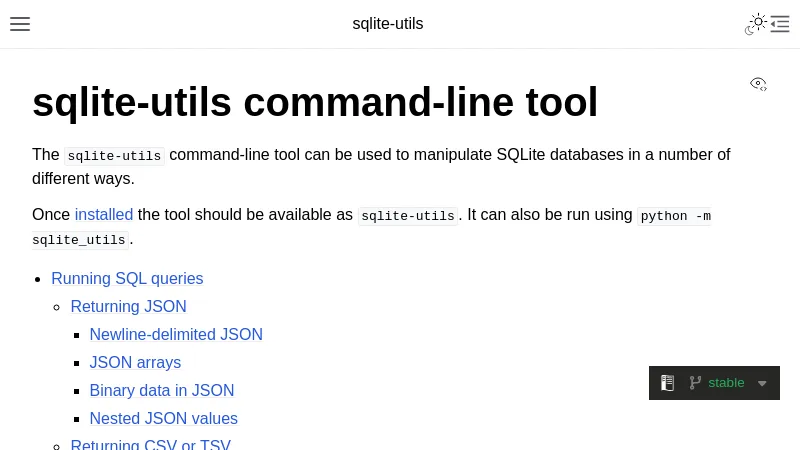
Task: Expand the version flyout dropdown arrow
Action: [762, 383]
